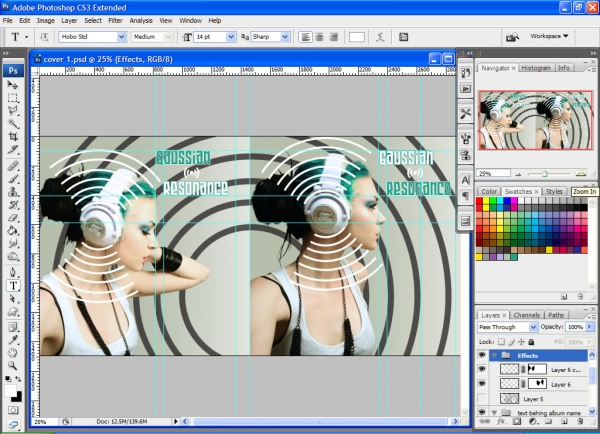
Task: Toggle Lock image pixels
Action: pos(512,342)
